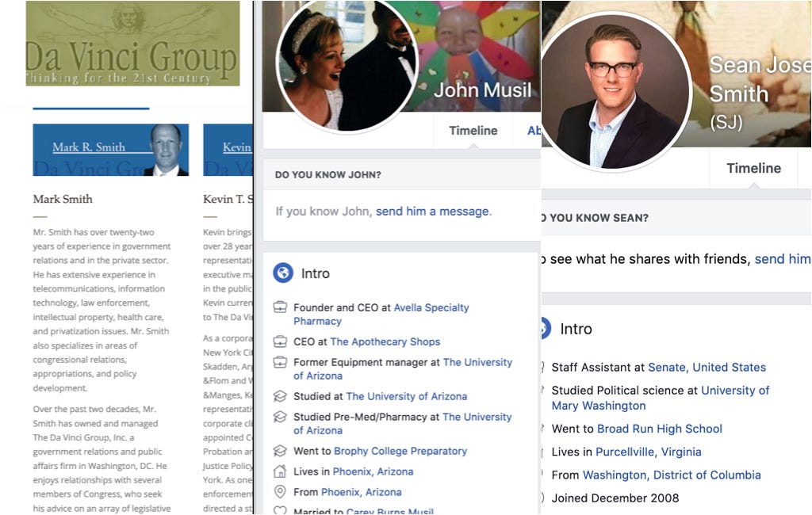Click the Sean Joseph Smith name on the cover
This screenshot has height=515, width=812.
760,79
